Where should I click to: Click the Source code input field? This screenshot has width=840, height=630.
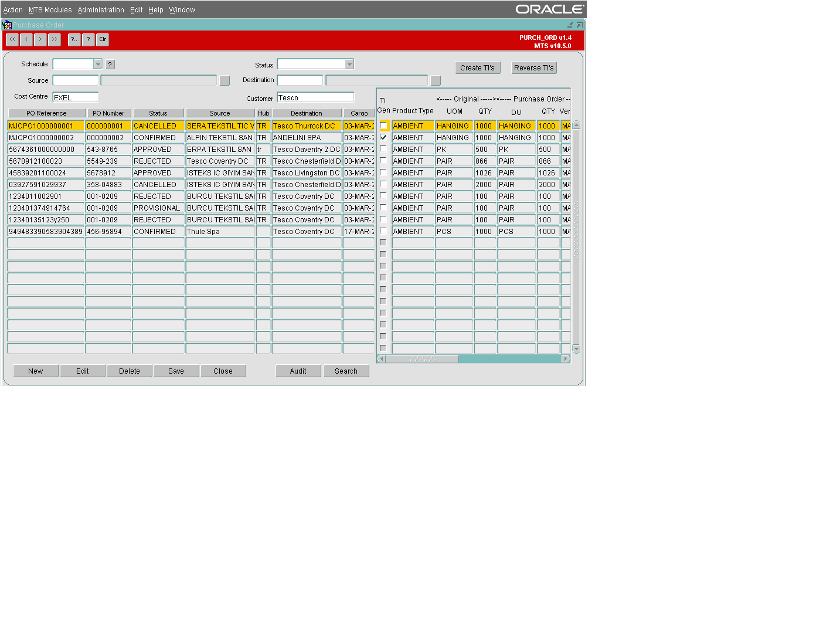76,80
